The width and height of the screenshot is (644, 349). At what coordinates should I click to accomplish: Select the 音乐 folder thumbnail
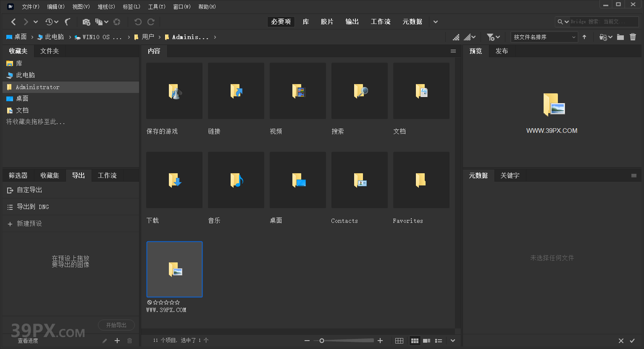point(236,180)
